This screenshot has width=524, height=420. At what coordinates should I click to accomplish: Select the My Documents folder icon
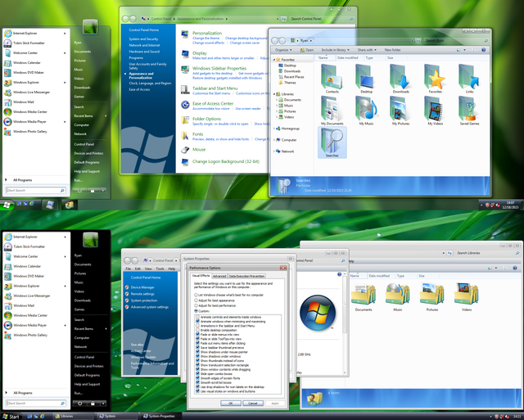click(x=332, y=111)
